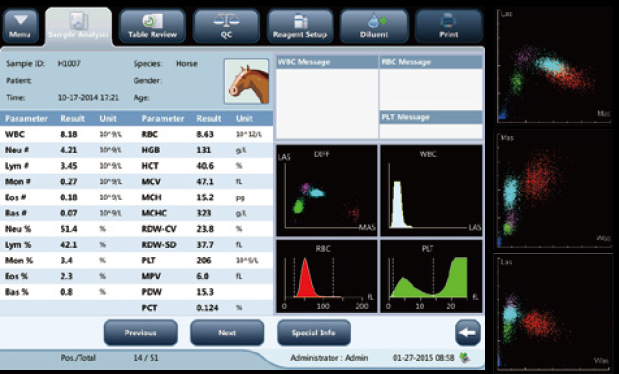Open the Special Info panel

point(314,333)
